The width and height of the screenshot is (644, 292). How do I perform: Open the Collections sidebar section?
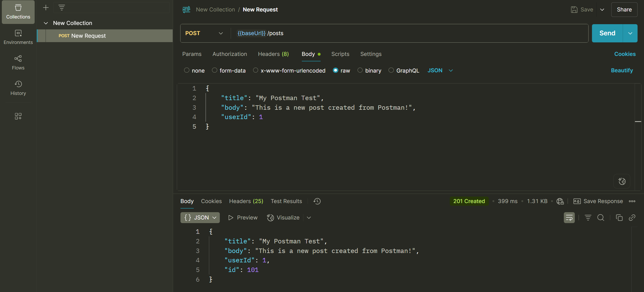(18, 12)
